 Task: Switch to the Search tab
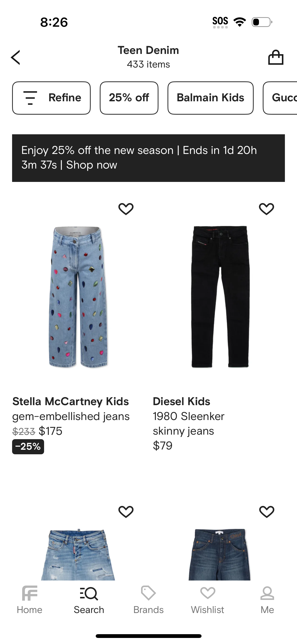[89, 600]
